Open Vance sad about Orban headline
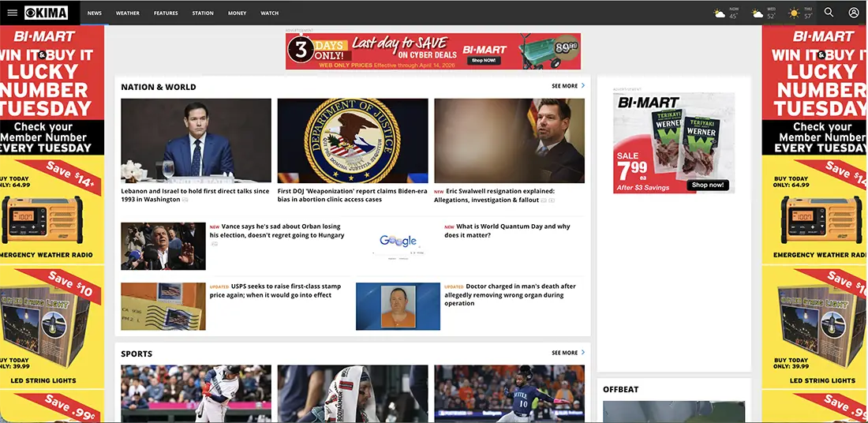The height and width of the screenshot is (423, 868). coord(277,231)
